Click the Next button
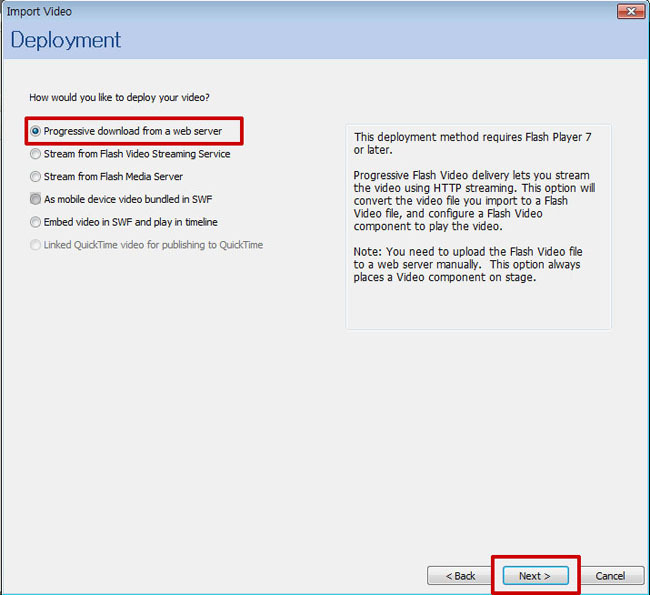The height and width of the screenshot is (595, 650). click(535, 576)
